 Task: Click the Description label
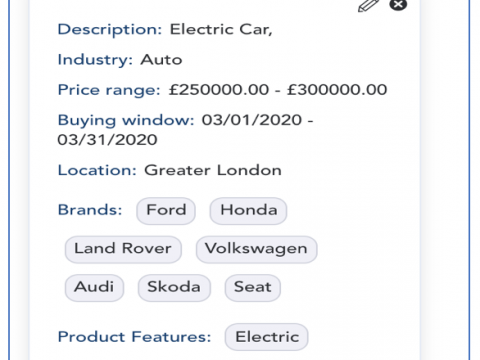click(110, 30)
